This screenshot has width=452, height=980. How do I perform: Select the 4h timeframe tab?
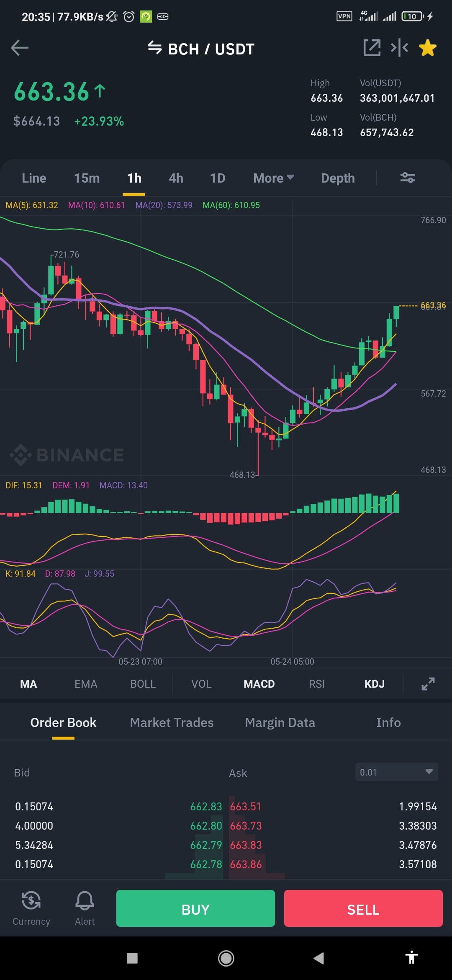click(176, 178)
